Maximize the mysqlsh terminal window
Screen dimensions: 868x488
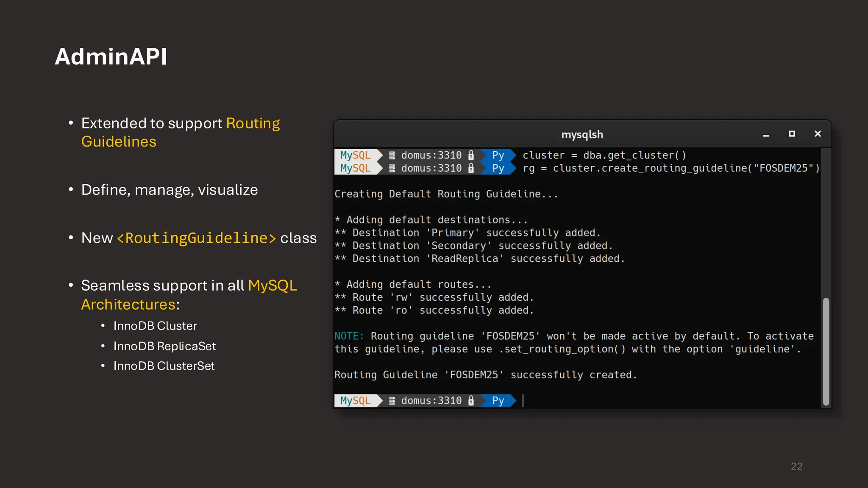[791, 134]
